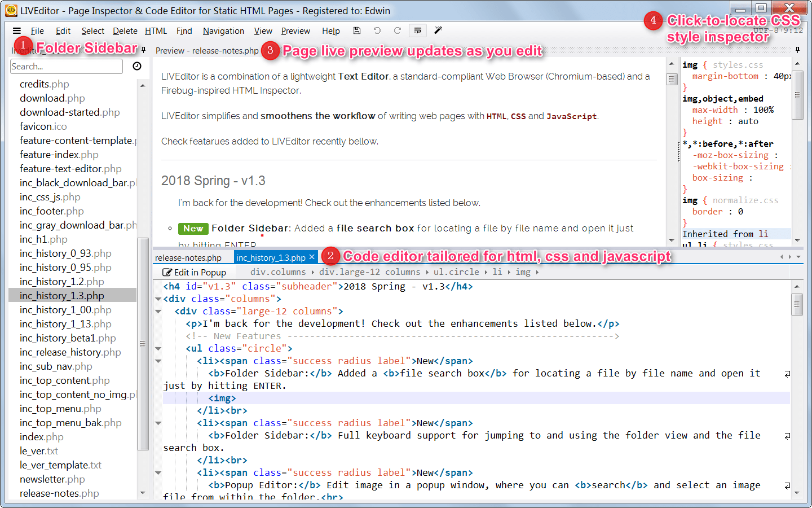Open the Help menu
This screenshot has width=812, height=508.
click(x=331, y=31)
